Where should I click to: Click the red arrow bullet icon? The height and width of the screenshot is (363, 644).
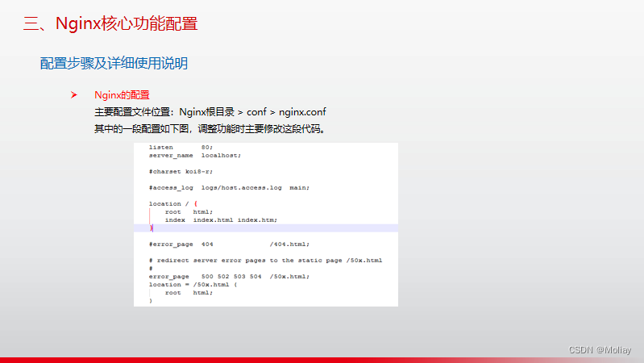point(74,95)
